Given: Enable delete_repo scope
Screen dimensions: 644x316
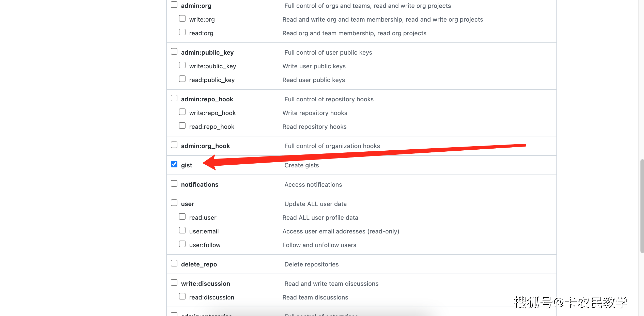Looking at the screenshot, I should point(174,263).
